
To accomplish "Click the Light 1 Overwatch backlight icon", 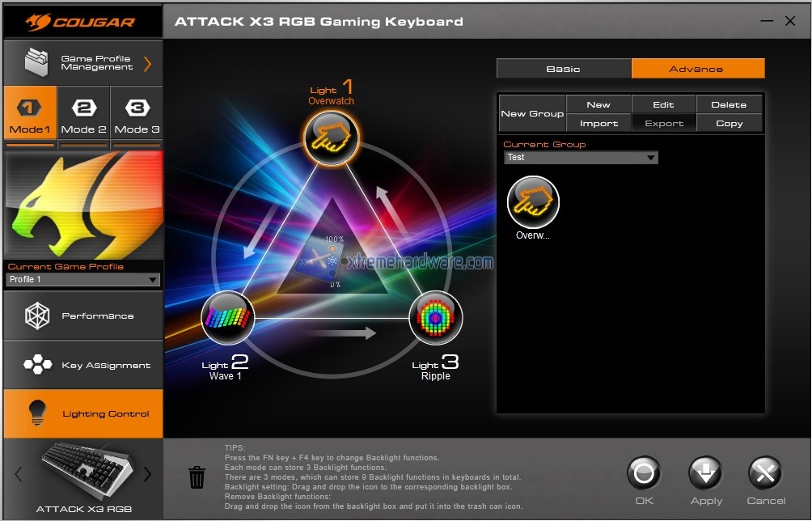I will tap(331, 138).
